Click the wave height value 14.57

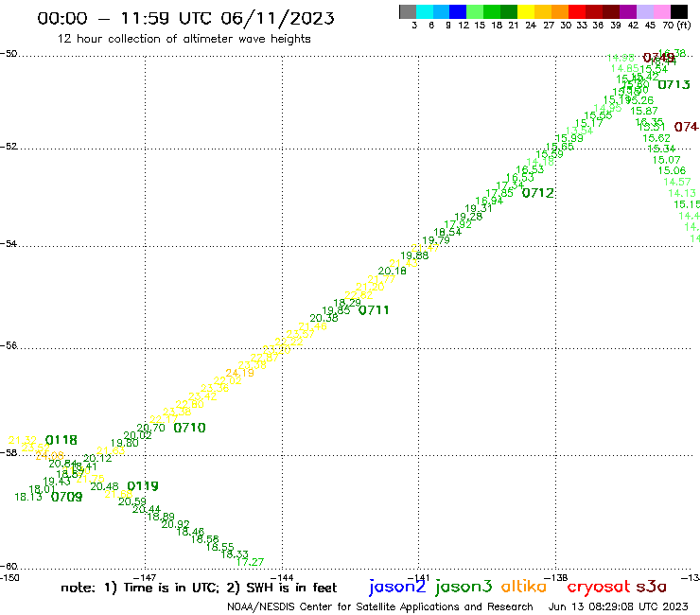[677, 182]
